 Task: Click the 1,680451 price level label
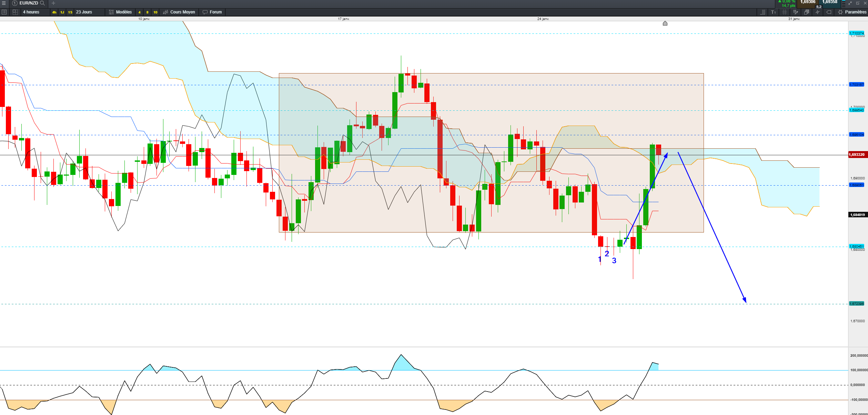click(857, 246)
